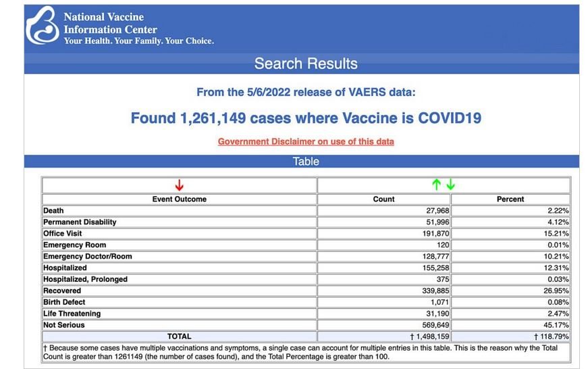The height and width of the screenshot is (369, 588).
Task: Select the Not Serious percent 45.17%
Action: coord(555,325)
